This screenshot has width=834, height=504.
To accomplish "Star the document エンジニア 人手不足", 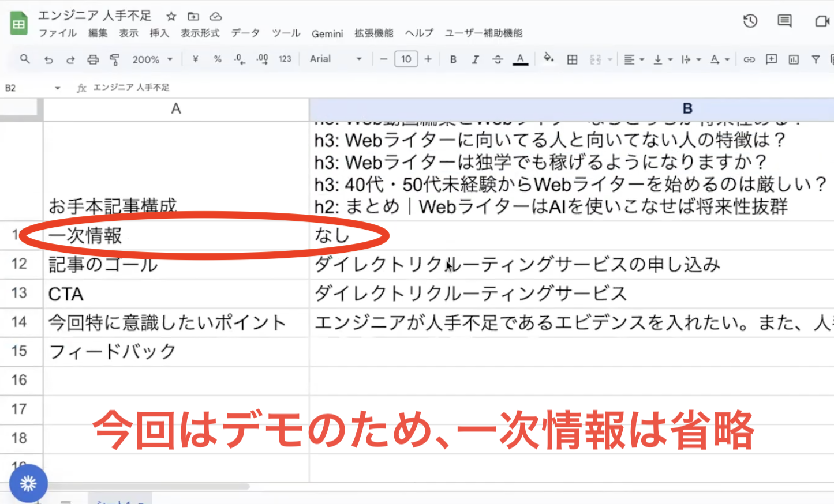I will point(171,16).
